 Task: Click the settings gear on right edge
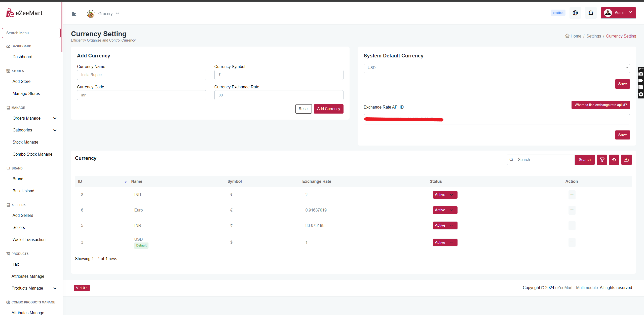pos(641,94)
